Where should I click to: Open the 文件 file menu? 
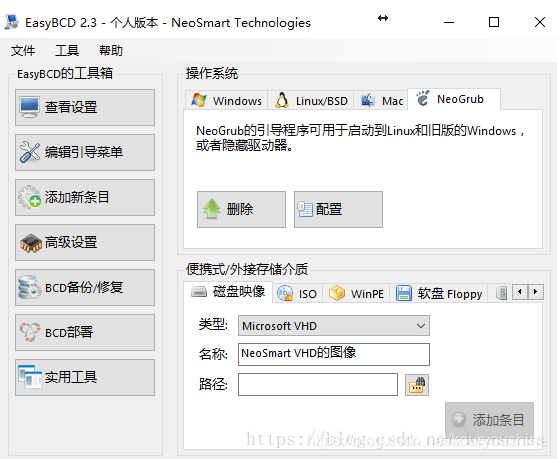click(23, 50)
